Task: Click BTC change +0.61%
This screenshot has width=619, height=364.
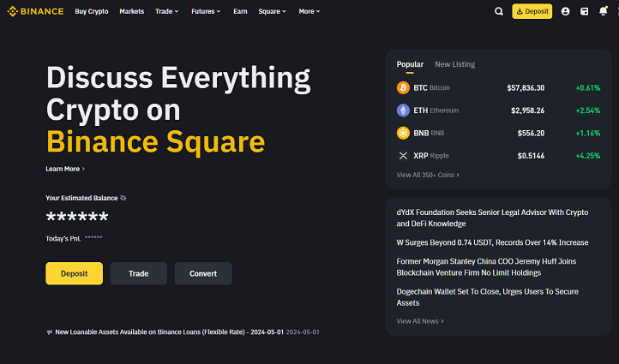Action: [x=588, y=87]
